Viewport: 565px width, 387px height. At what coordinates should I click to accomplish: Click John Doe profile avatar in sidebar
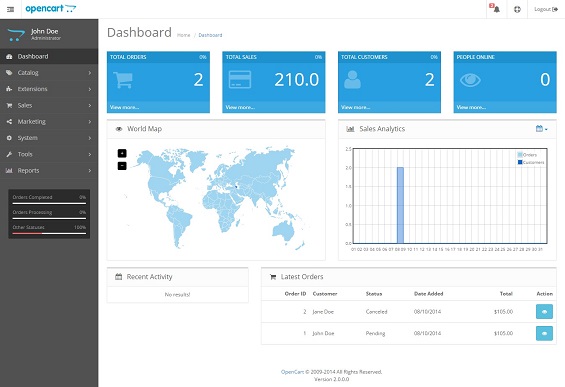coord(16,35)
